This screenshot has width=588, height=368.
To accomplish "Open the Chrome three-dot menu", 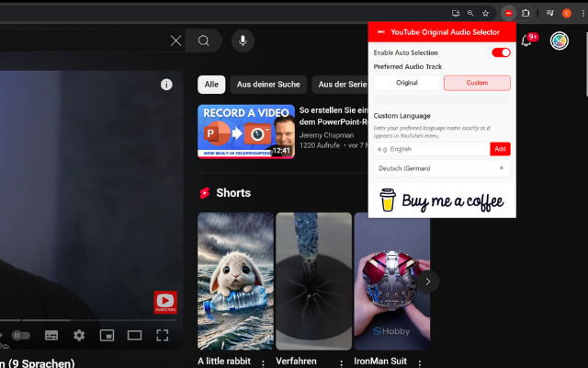I will pos(583,14).
